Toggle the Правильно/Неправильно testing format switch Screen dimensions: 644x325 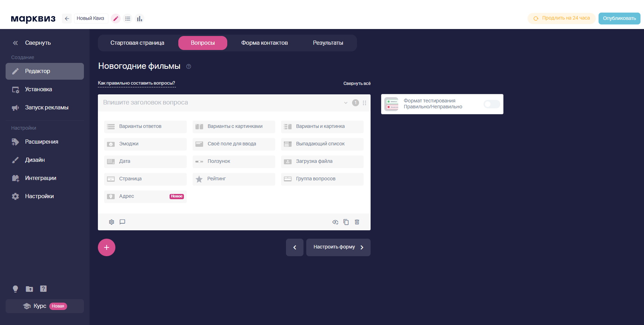click(492, 104)
